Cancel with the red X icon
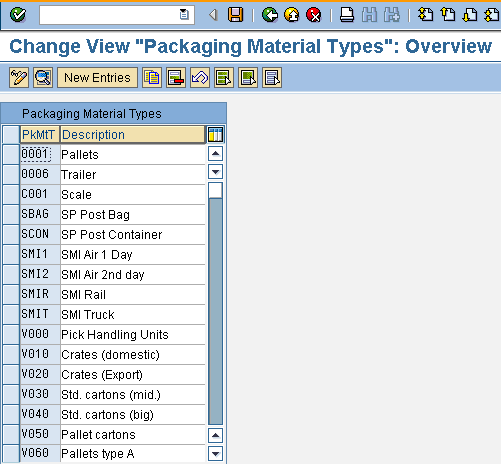Viewport: 501px width, 464px height. click(314, 15)
